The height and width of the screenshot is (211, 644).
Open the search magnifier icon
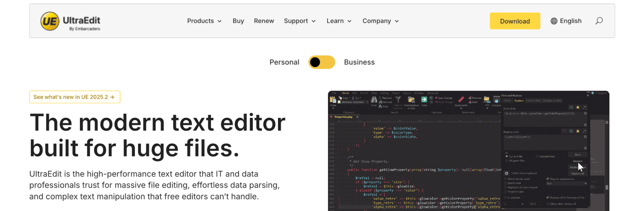point(599,21)
